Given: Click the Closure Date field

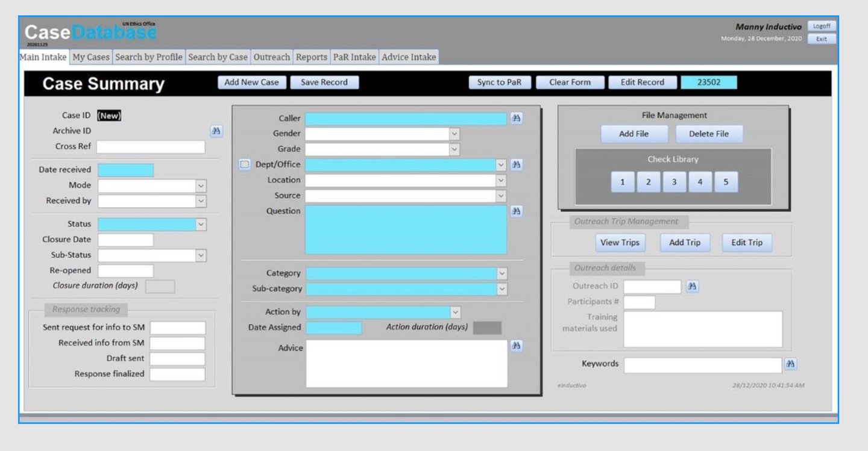Looking at the screenshot, I should [x=125, y=240].
